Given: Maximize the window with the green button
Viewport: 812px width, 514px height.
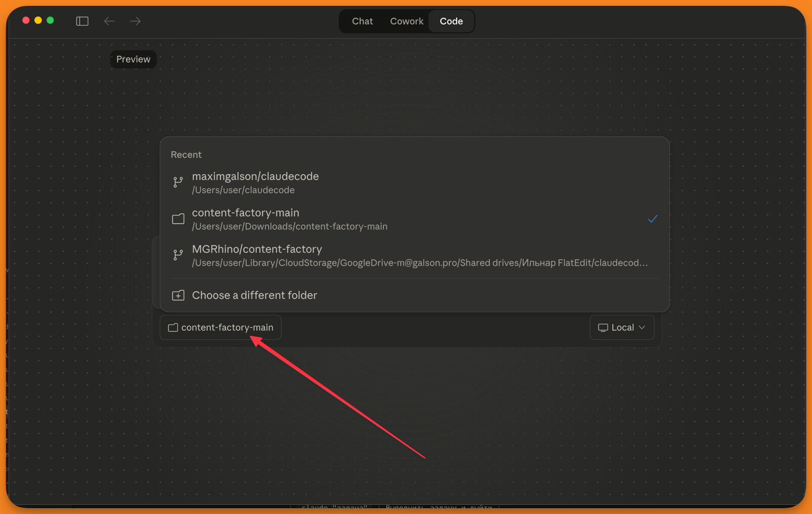Looking at the screenshot, I should (50, 21).
